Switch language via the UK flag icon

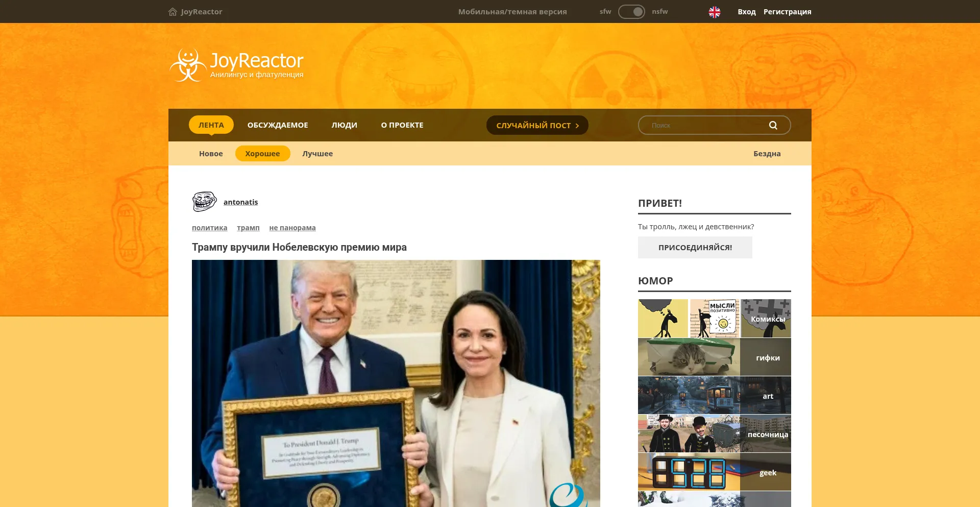click(714, 12)
